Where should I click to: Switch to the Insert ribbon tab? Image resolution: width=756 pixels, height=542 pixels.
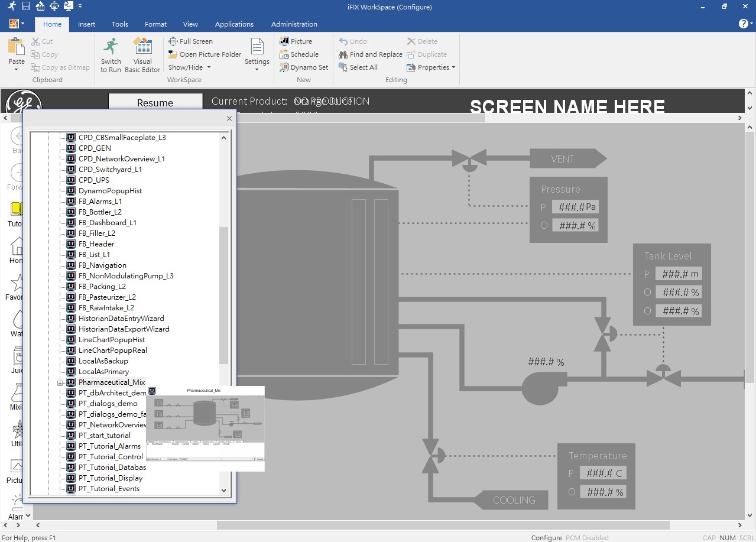[86, 24]
